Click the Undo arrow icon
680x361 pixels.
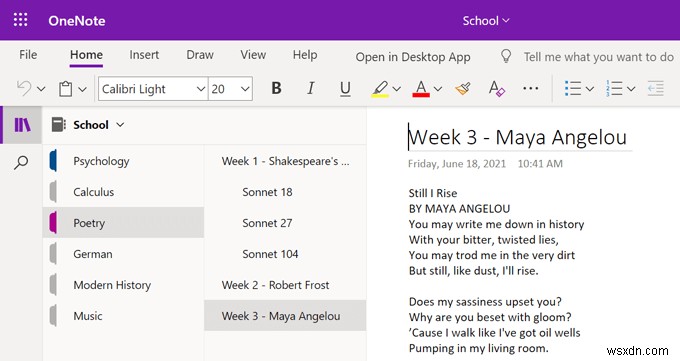pos(24,89)
